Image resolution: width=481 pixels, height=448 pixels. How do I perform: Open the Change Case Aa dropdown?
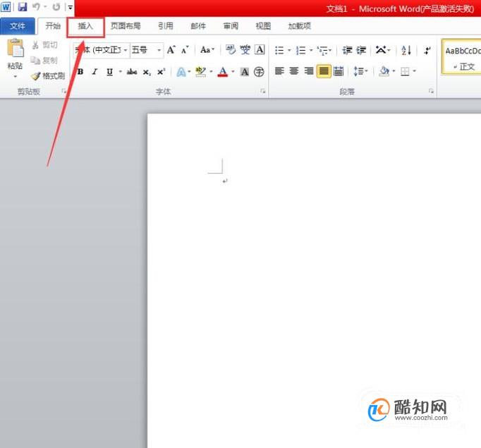point(207,49)
